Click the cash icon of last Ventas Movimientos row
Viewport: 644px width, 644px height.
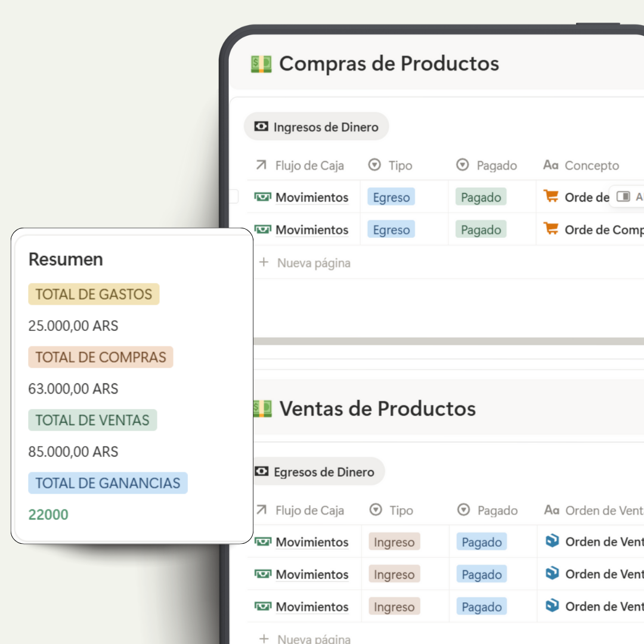pos(262,606)
